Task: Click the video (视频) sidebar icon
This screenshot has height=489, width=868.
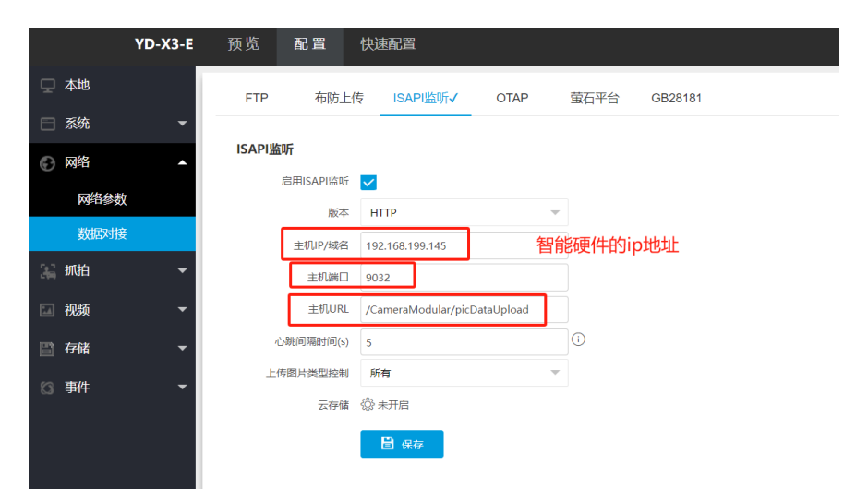Action: pyautogui.click(x=48, y=310)
